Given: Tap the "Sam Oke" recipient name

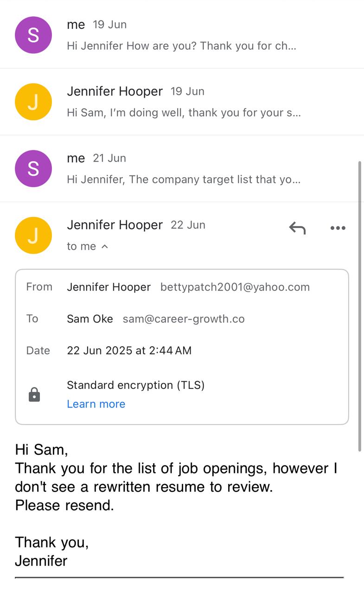Looking at the screenshot, I should 90,319.
